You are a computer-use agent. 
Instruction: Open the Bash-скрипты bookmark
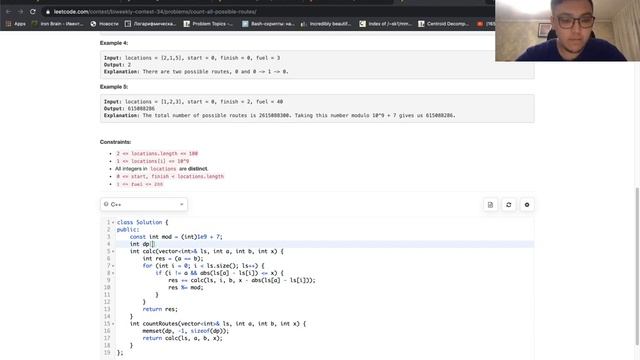(268, 24)
